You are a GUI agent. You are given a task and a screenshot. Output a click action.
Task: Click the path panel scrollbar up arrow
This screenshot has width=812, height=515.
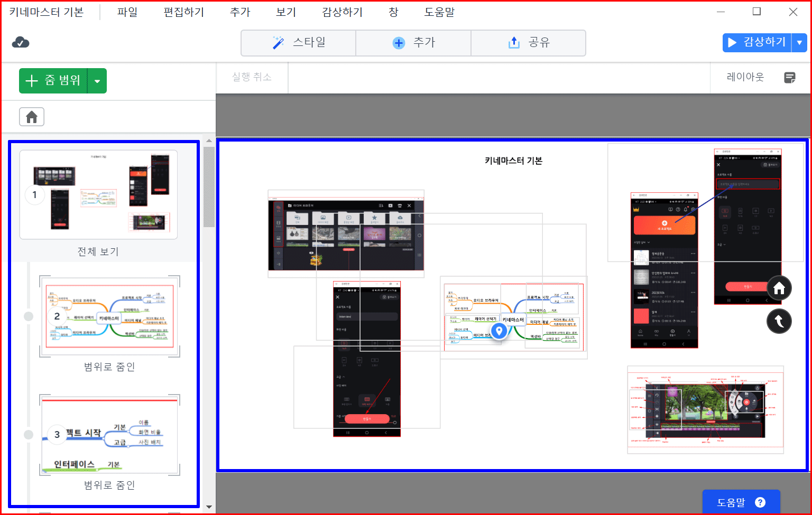click(209, 141)
